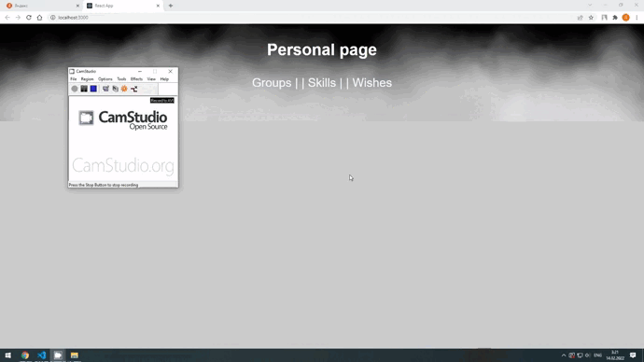
Task: Expand the hidden system tray icons
Action: tap(564, 355)
